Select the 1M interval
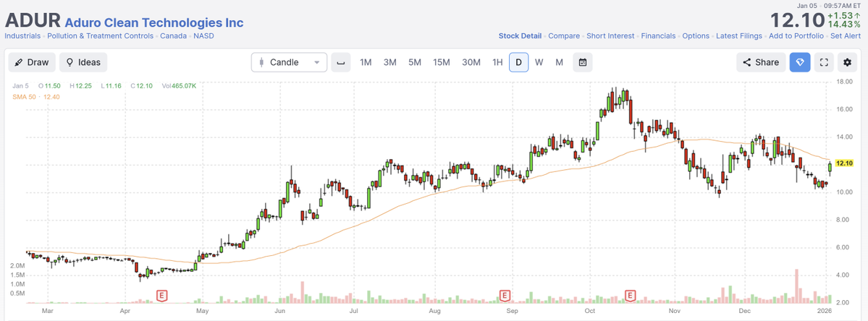 point(366,62)
